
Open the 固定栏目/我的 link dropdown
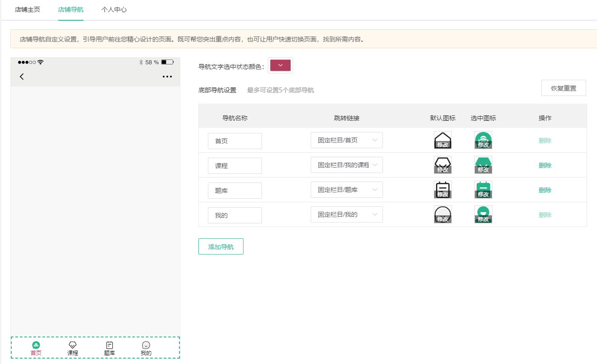pyautogui.click(x=347, y=214)
